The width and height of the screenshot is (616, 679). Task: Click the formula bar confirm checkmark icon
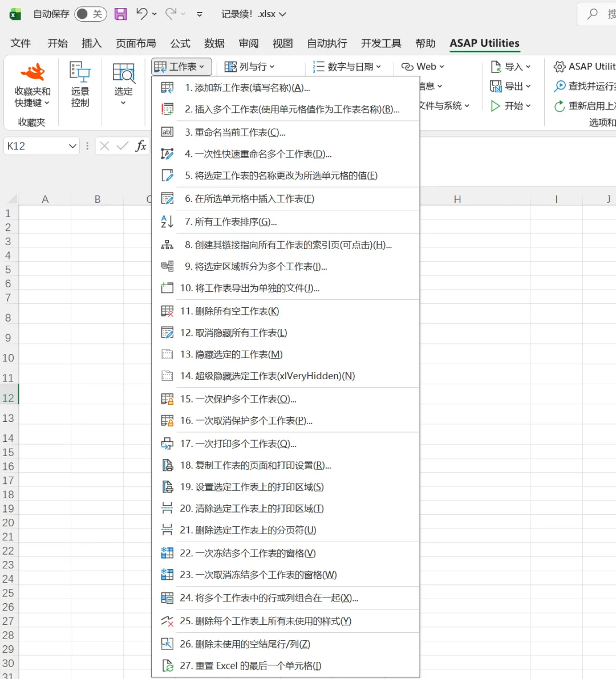[123, 146]
